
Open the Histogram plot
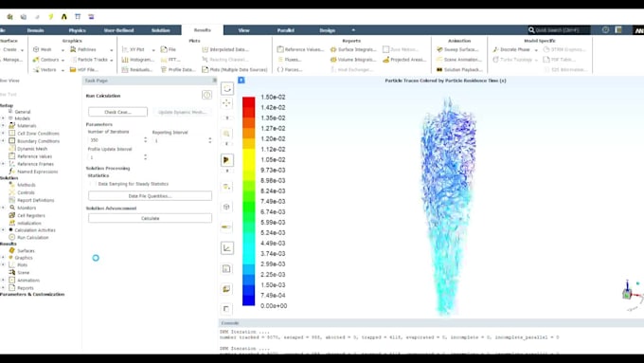[x=138, y=60]
